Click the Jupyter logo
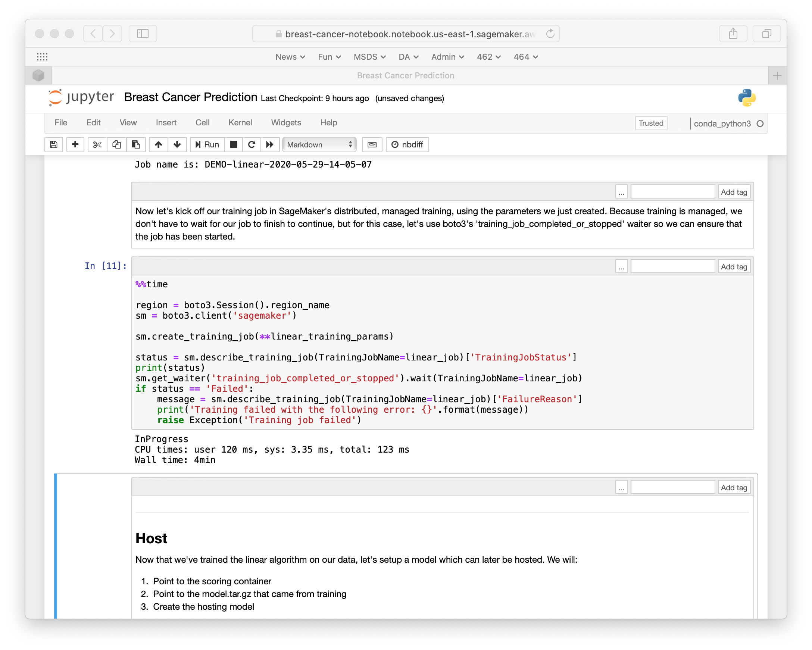The width and height of the screenshot is (812, 650). coord(81,97)
